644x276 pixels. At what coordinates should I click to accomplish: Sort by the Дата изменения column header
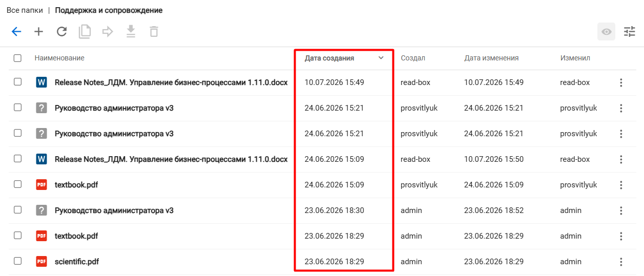[491, 58]
